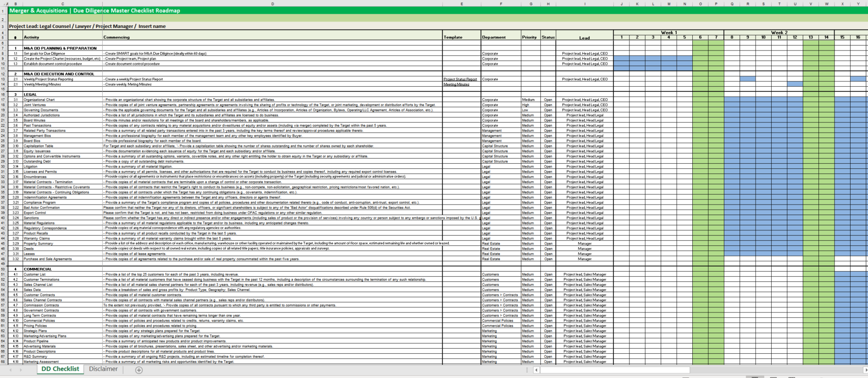The height and width of the screenshot is (378, 868).
Task: Select the 'Establish document control procedure' activity cell
Action: pyautogui.click(x=62, y=64)
